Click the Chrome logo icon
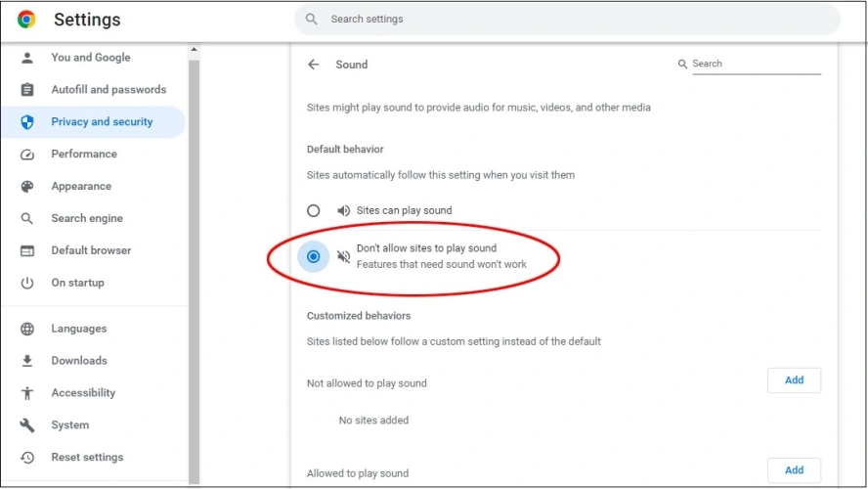868x489 pixels. tap(26, 20)
